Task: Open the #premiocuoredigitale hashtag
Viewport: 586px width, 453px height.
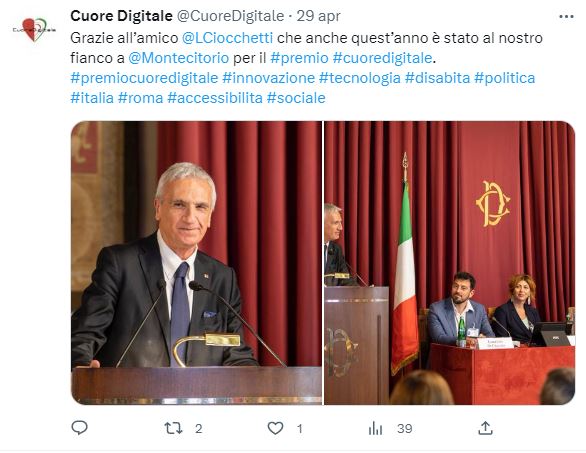Action: pyautogui.click(x=144, y=78)
